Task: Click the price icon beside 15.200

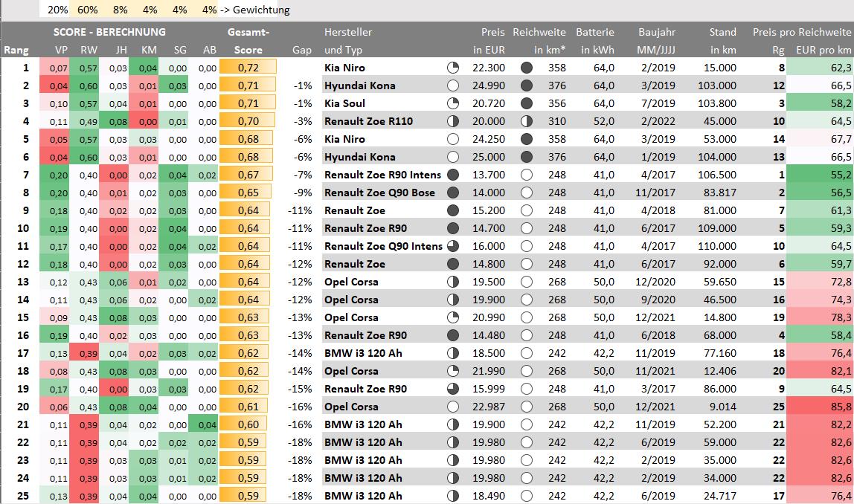Action: (x=452, y=210)
